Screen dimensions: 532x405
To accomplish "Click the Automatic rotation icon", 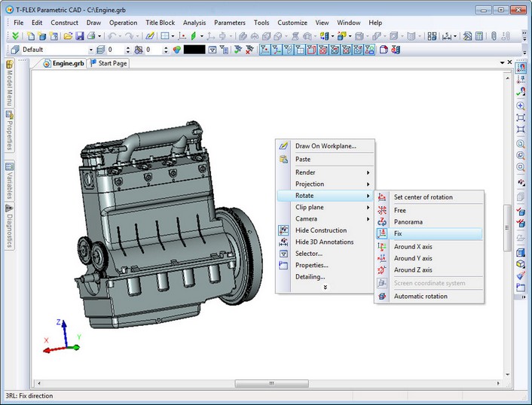I will point(383,297).
